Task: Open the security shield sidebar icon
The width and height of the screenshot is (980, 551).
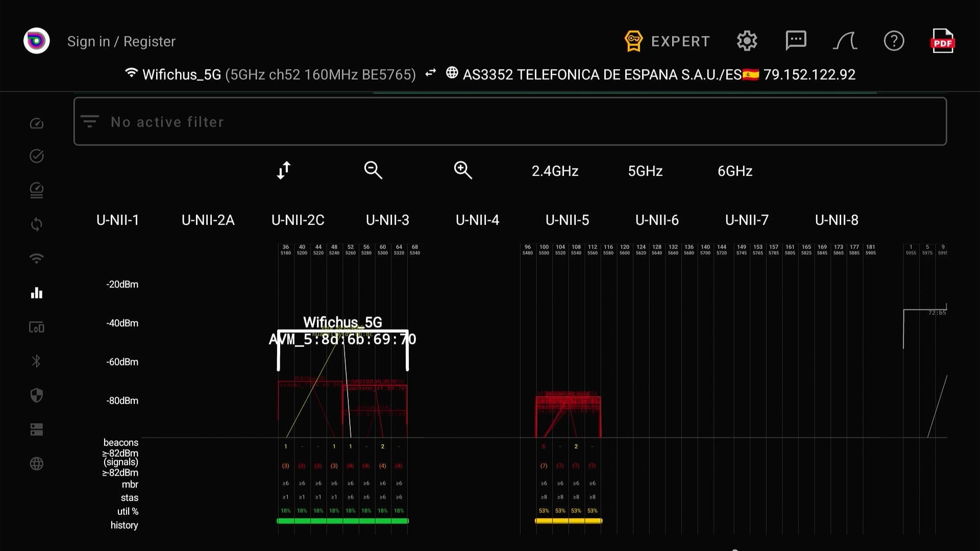Action: point(37,395)
